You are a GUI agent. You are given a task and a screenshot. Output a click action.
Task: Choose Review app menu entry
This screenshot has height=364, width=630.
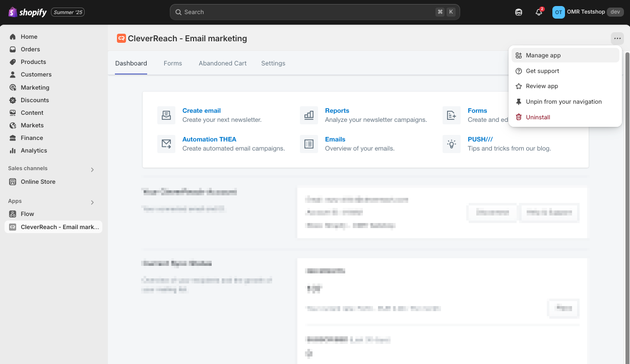(565, 86)
